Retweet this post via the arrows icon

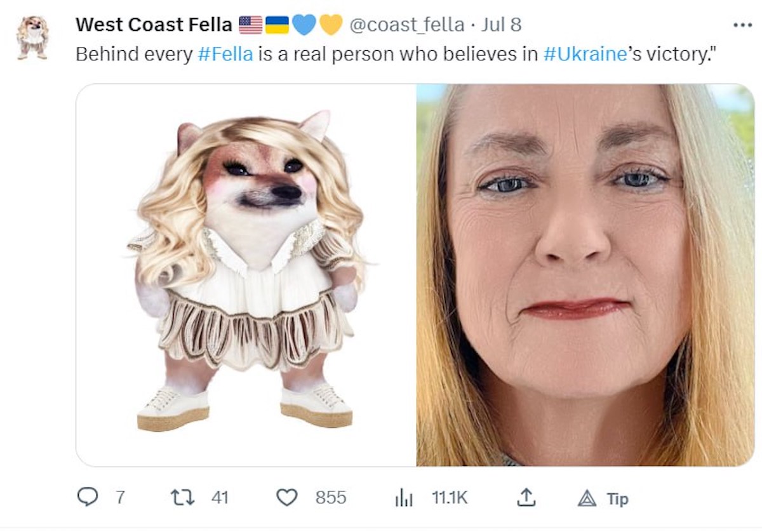[x=184, y=497]
